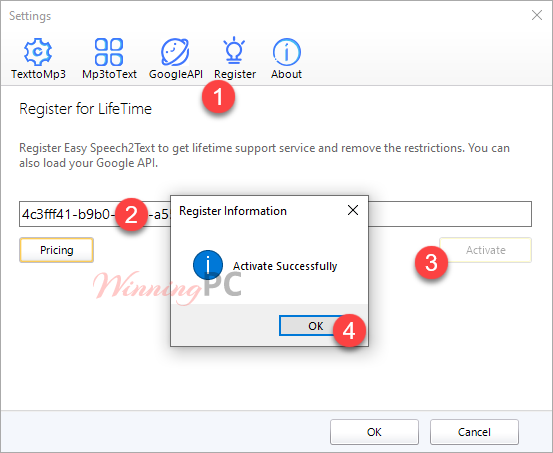Click the 'Activate Successfully' message text
Image resolution: width=553 pixels, height=453 pixels.
pos(285,266)
